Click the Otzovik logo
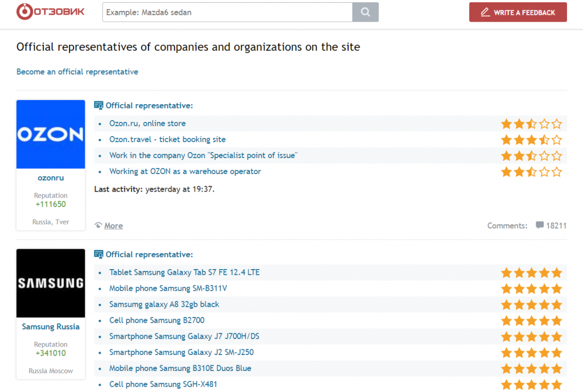The width and height of the screenshot is (583, 392). (51, 12)
